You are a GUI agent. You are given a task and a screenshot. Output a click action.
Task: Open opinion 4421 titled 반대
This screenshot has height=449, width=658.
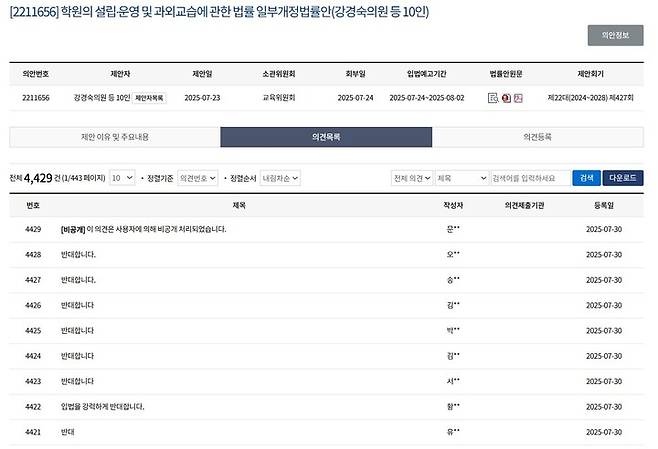click(x=68, y=432)
